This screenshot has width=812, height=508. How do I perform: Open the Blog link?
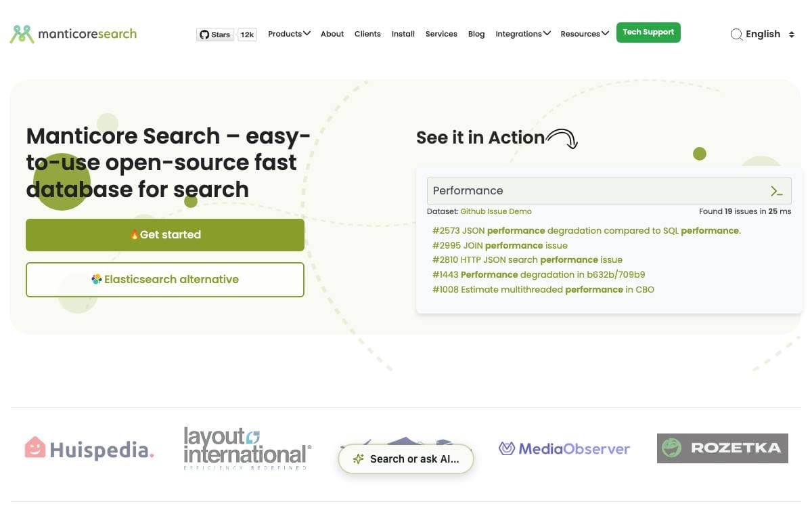click(x=476, y=34)
